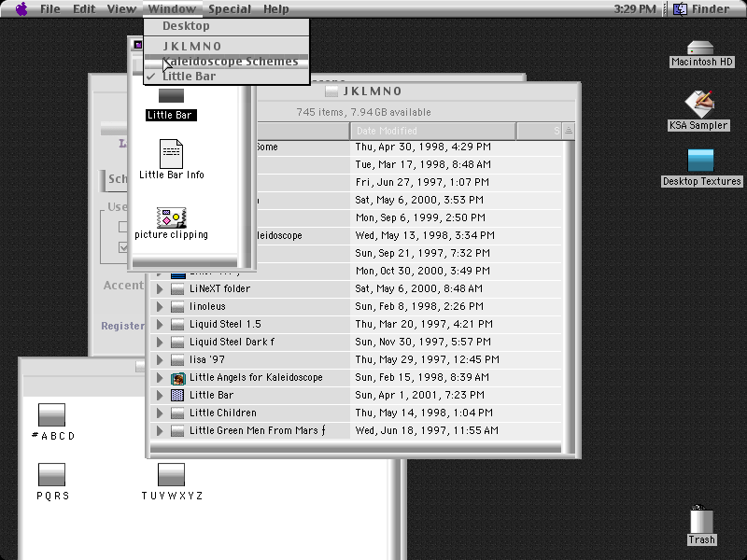747x560 pixels.
Task: Toggle the checked checkbox in the Kaleidoscope panel
Action: pos(123,247)
